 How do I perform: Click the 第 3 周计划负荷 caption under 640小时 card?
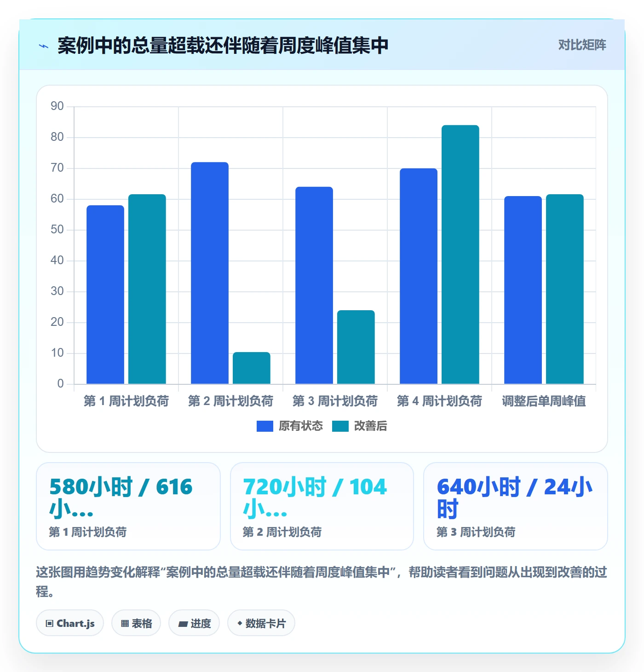(476, 533)
